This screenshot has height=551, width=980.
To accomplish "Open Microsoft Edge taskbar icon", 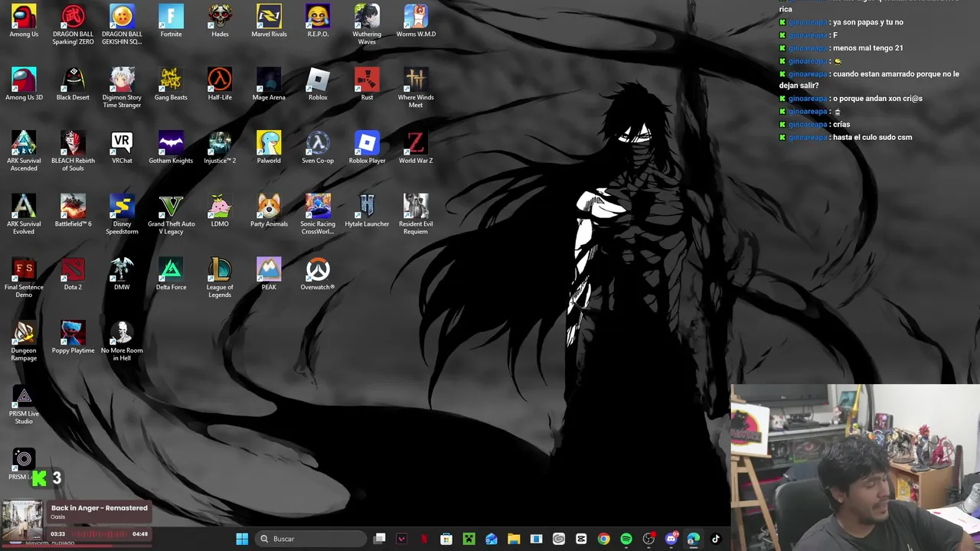I will pos(693,539).
